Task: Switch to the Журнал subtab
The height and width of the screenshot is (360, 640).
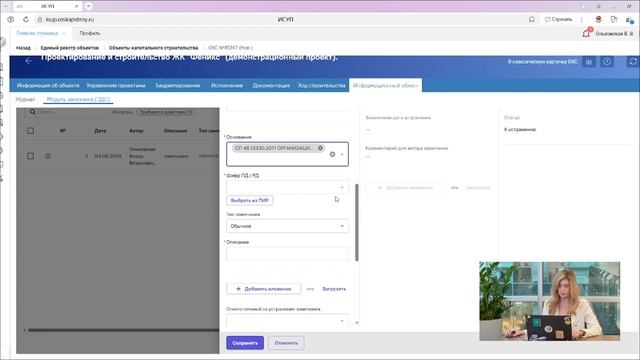Action: 25,99
